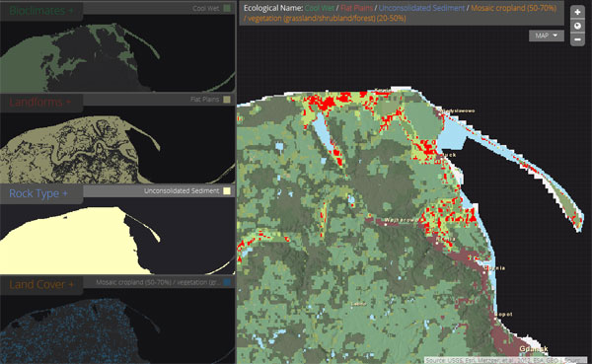592x364 pixels.
Task: Click the Mosaic cropland blue swatch
Action: coord(227,282)
